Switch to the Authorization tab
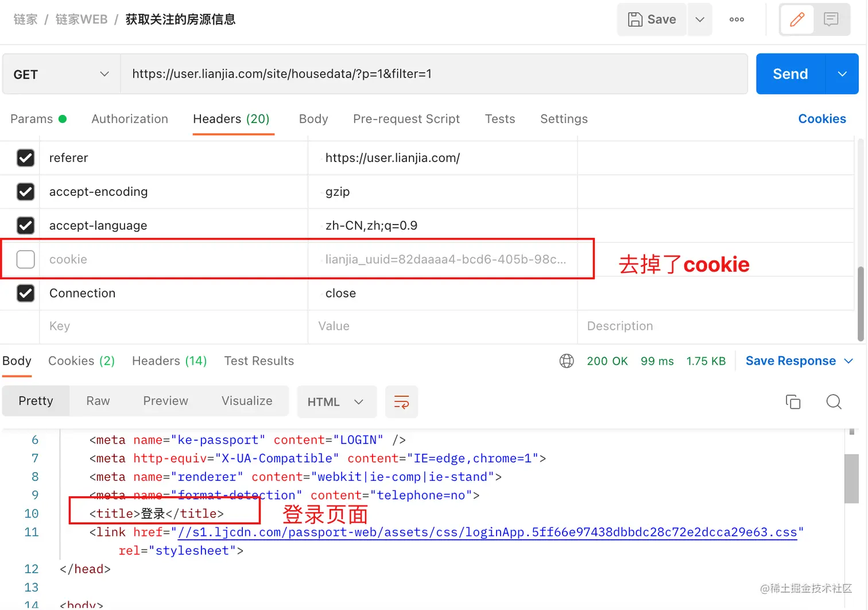 130,119
